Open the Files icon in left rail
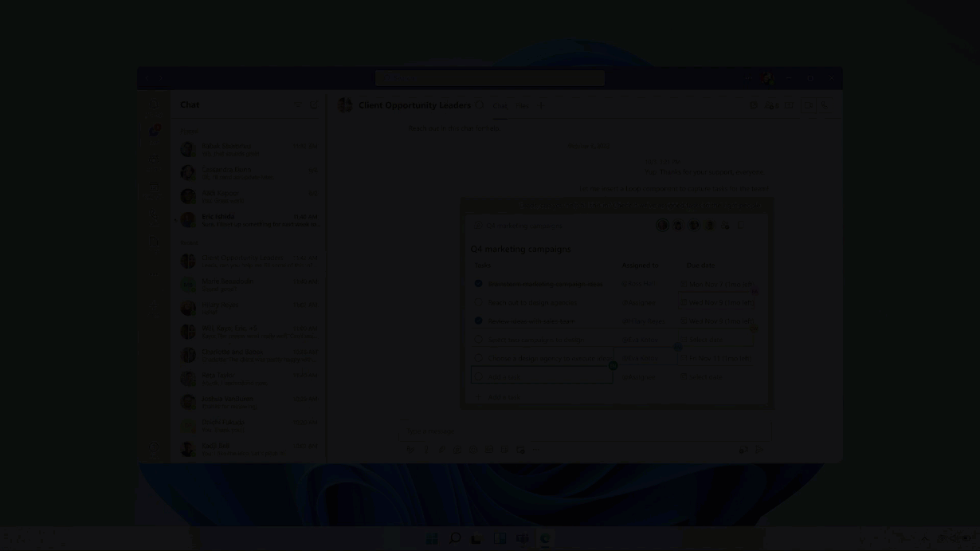980x551 pixels. click(155, 241)
